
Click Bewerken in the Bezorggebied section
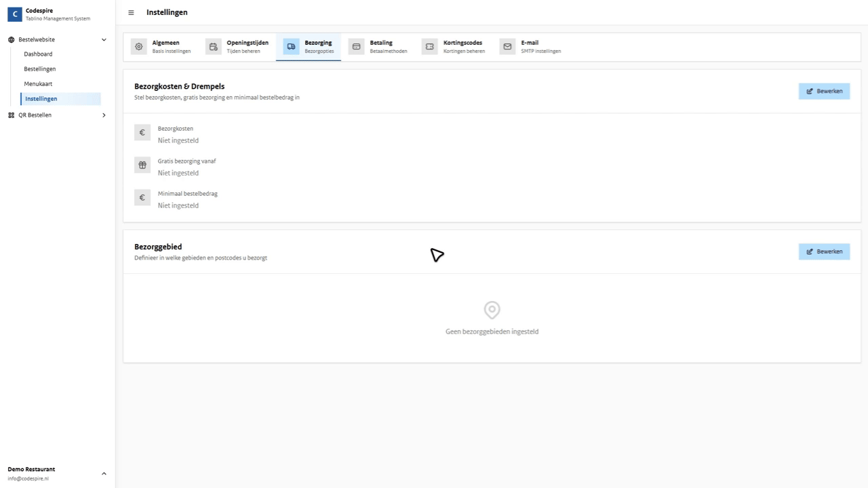[x=824, y=251]
